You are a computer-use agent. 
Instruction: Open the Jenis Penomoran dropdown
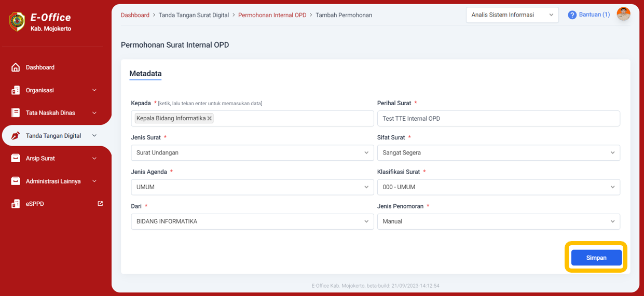pos(498,221)
